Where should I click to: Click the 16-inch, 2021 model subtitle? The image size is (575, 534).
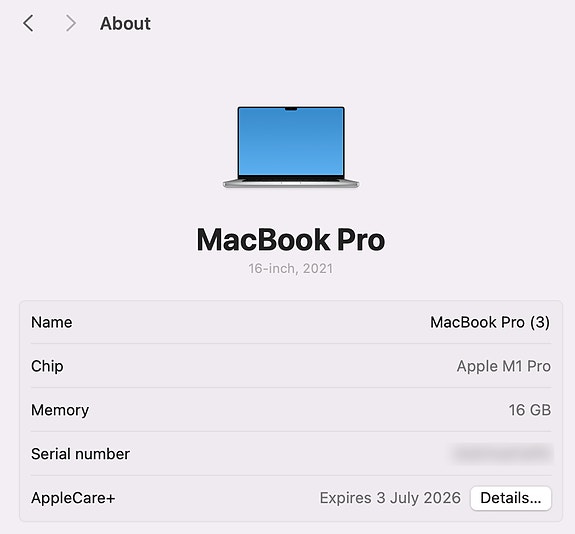[291, 269]
